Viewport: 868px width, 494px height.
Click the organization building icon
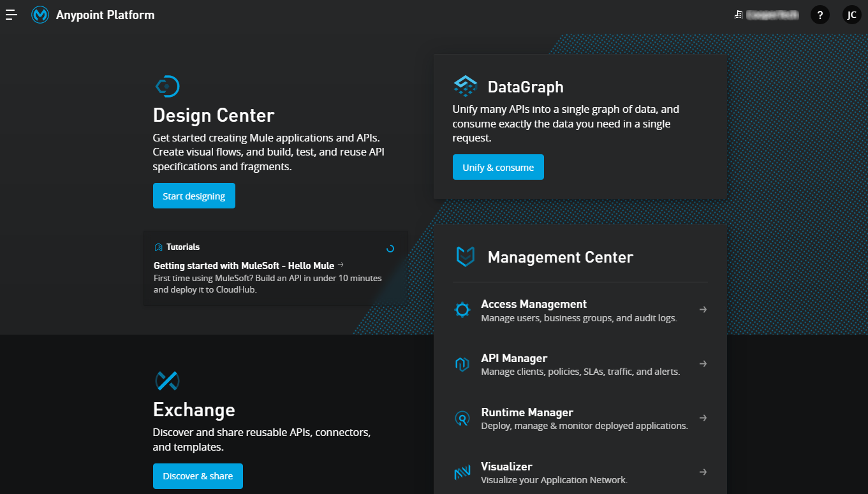click(739, 15)
